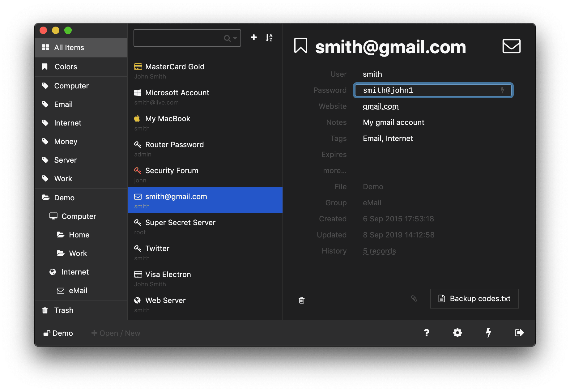570x392 pixels.
Task: Click Open / New in the footer
Action: pos(116,333)
